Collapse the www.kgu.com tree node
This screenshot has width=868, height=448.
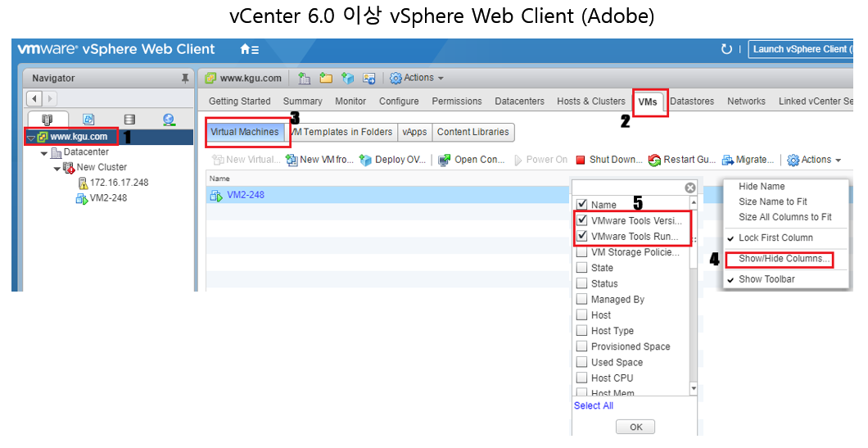coord(31,138)
